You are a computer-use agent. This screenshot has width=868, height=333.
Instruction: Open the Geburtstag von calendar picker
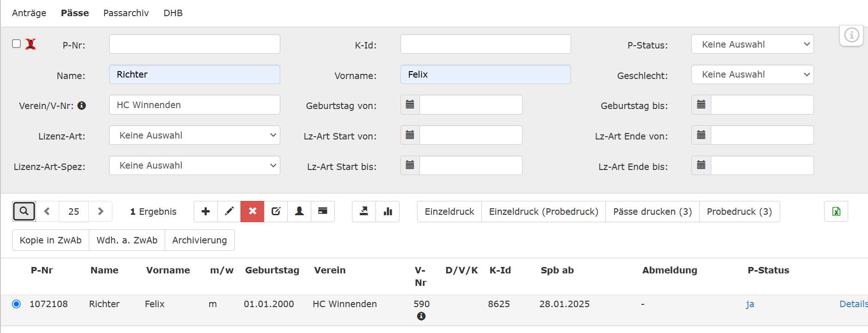tap(410, 105)
